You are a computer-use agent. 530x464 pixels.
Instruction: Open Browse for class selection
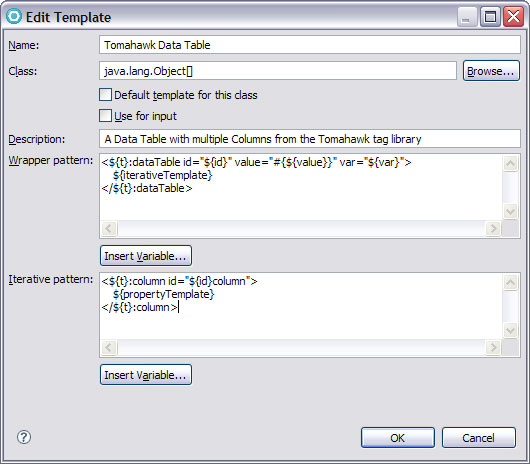(491, 71)
